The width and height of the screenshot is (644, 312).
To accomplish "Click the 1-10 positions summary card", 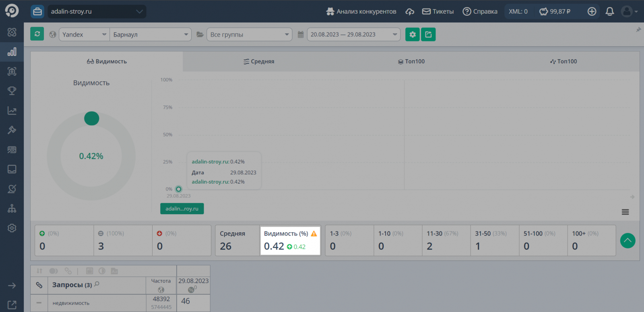I will (398, 240).
